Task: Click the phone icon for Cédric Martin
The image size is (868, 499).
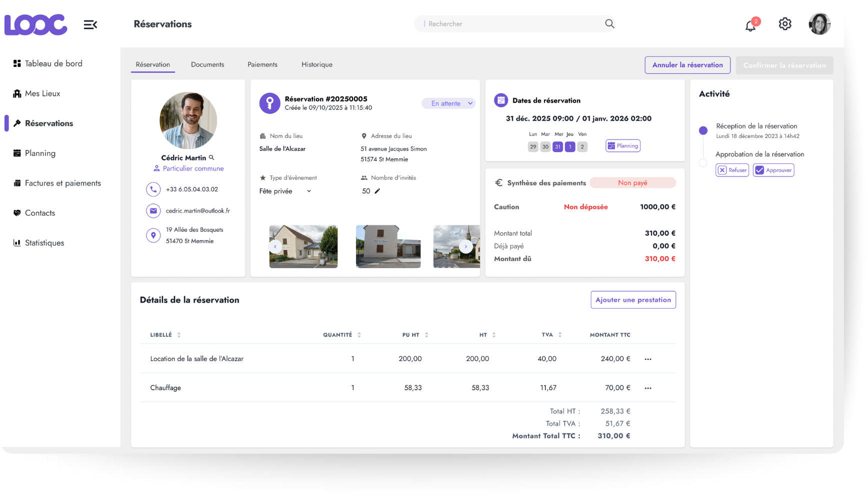Action: tap(153, 189)
